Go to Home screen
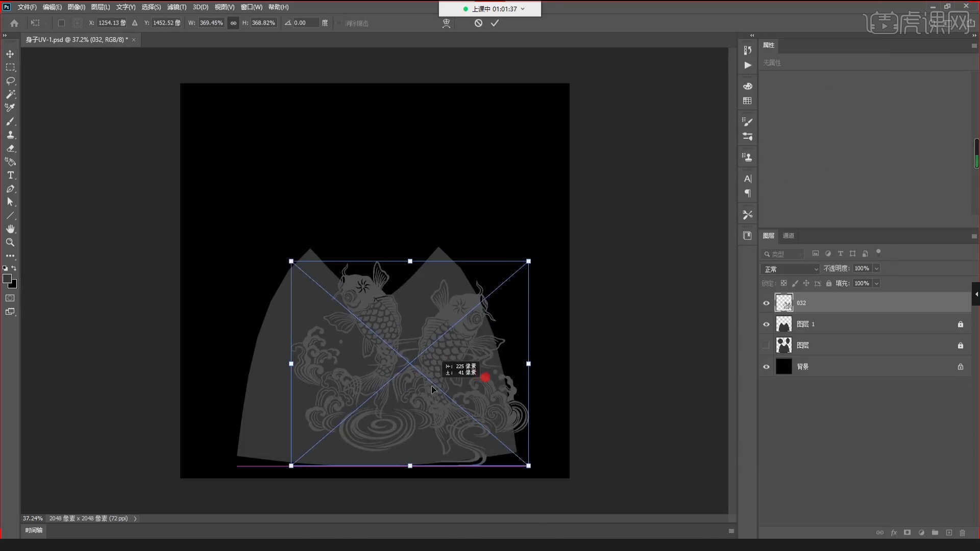 click(14, 23)
